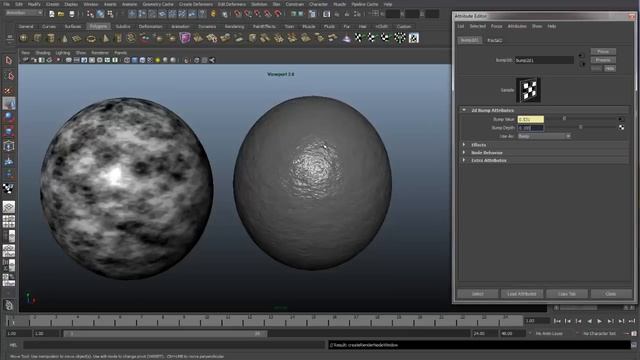Click the Bump Depth slider
Screen dimensions: 640x360
click(x=580, y=127)
